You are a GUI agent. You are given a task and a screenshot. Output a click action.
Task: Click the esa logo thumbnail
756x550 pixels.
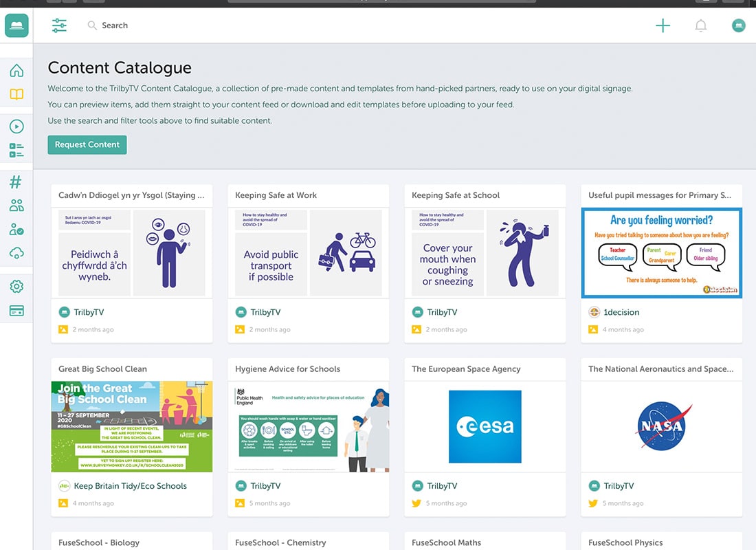click(x=485, y=426)
